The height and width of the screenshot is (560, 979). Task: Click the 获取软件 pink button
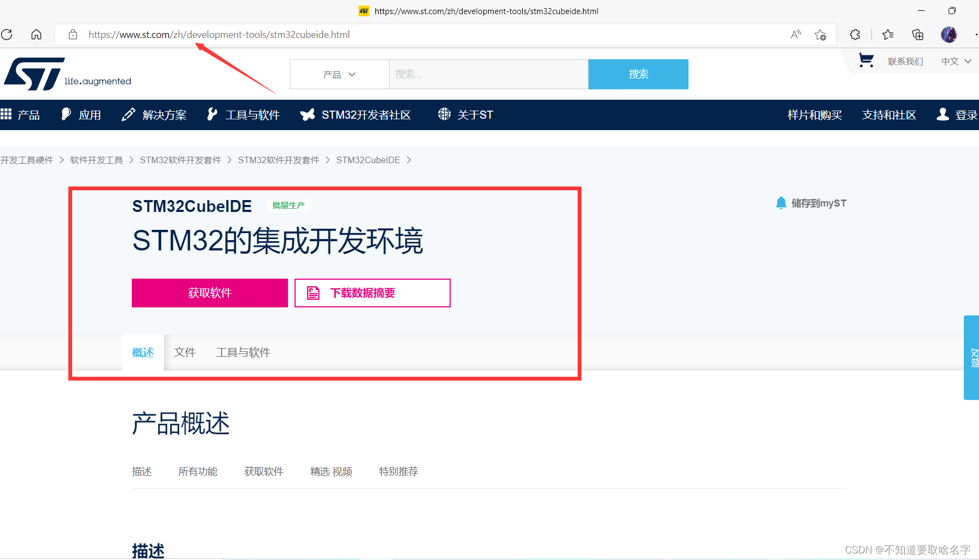[x=210, y=293]
